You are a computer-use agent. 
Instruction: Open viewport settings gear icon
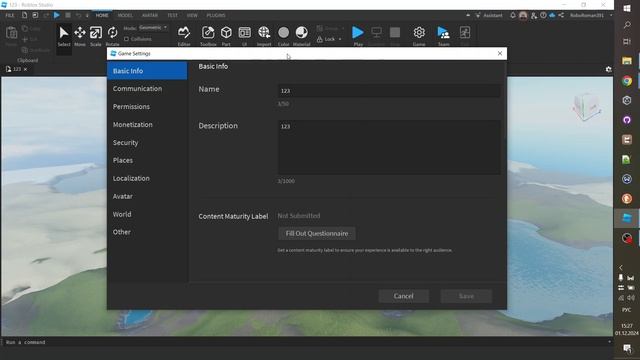point(609,69)
